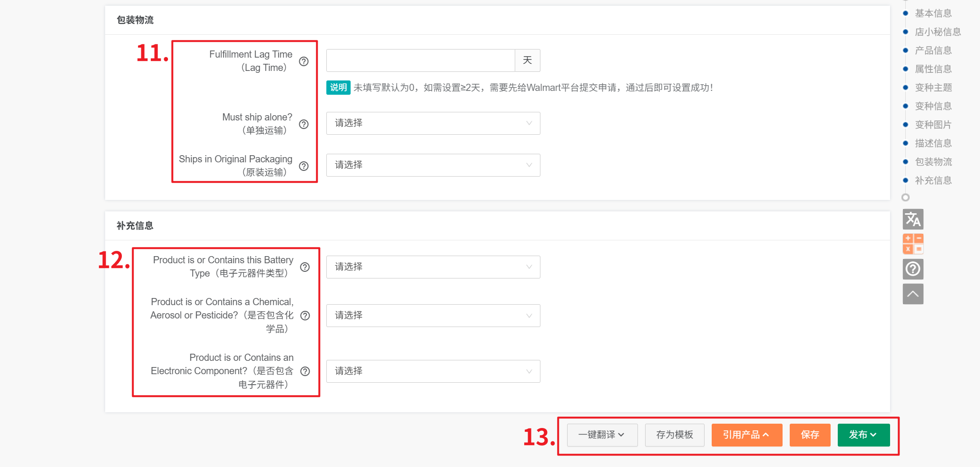Click help icon beside Electronic Component label
Viewport: 980px width, 467px height.
click(x=305, y=371)
